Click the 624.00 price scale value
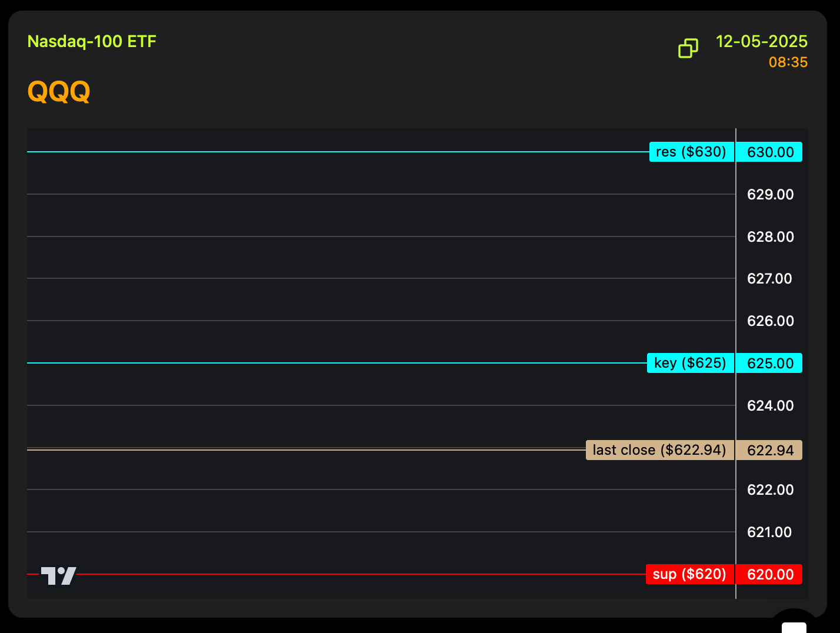This screenshot has width=840, height=633. coord(770,406)
